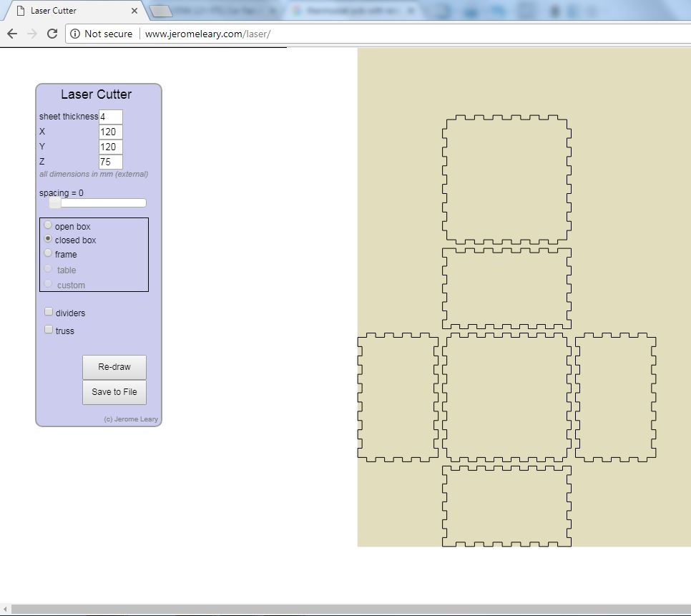Enable the truss checkbox
The height and width of the screenshot is (616, 691).
pos(48,329)
